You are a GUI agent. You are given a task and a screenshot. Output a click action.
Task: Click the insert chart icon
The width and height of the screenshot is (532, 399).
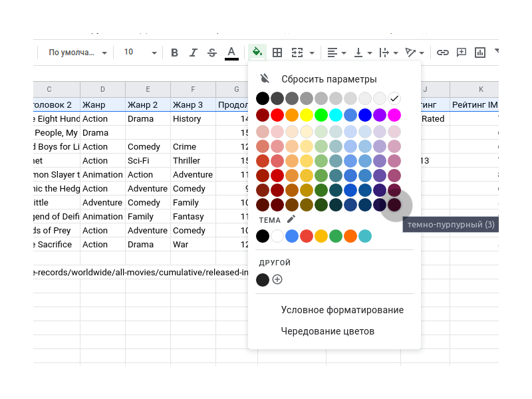click(480, 53)
